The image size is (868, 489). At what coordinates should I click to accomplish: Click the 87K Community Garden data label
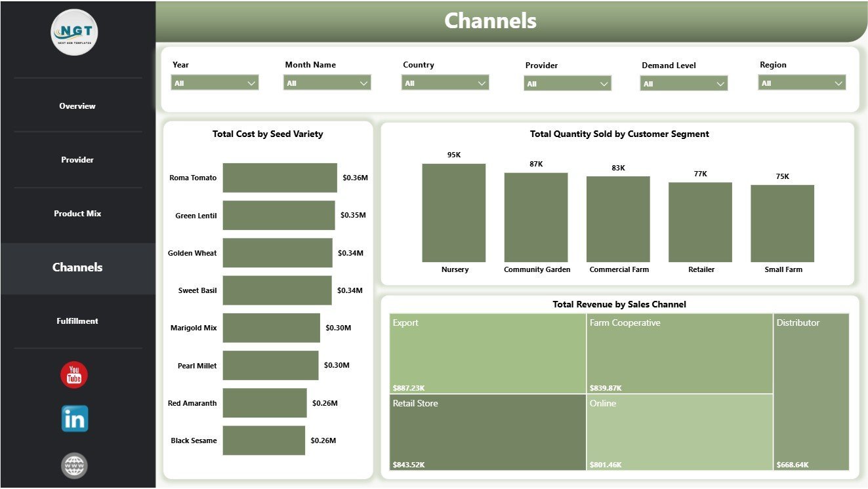pyautogui.click(x=536, y=164)
